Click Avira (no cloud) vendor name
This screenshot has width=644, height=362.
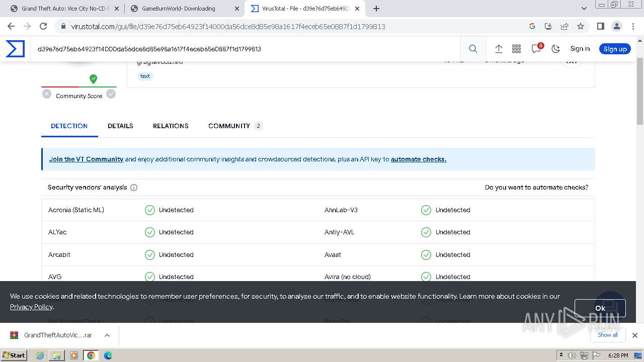pyautogui.click(x=348, y=277)
